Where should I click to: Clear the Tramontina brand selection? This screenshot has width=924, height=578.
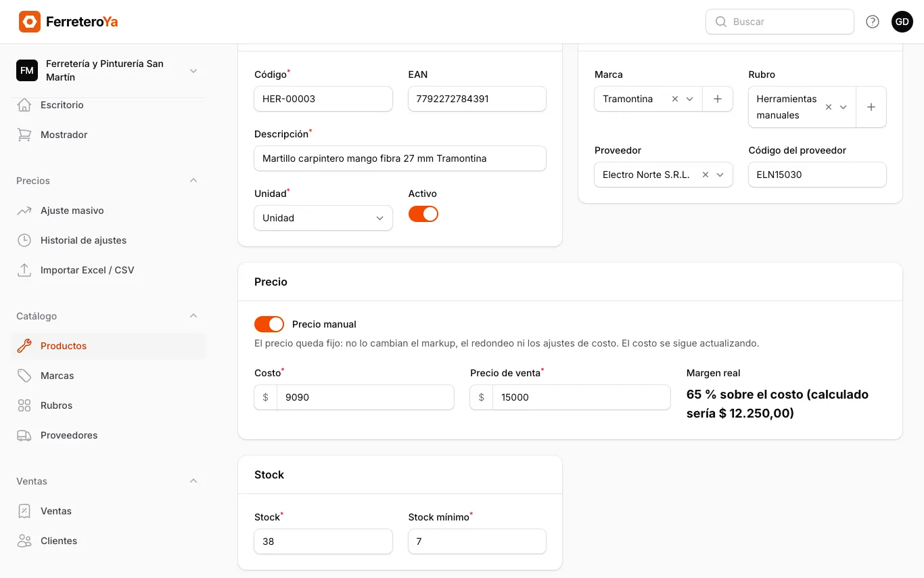point(675,99)
